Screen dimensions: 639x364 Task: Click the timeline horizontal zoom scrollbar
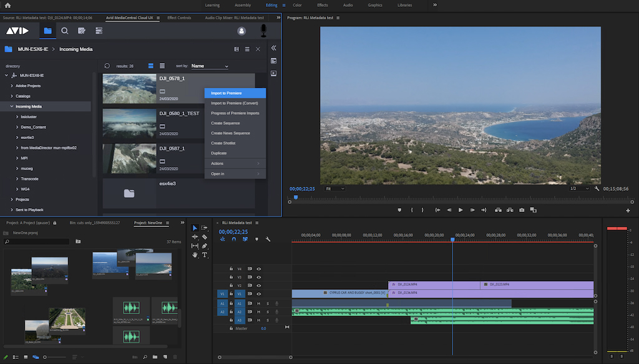(255, 358)
